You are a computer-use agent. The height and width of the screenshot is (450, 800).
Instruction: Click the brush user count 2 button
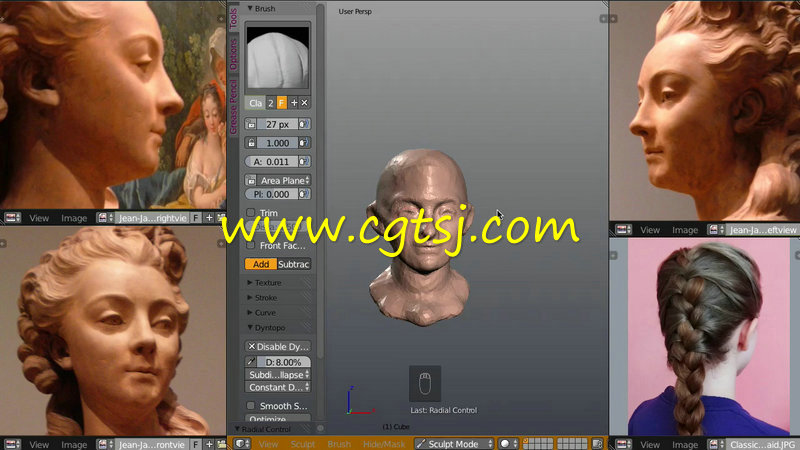271,103
